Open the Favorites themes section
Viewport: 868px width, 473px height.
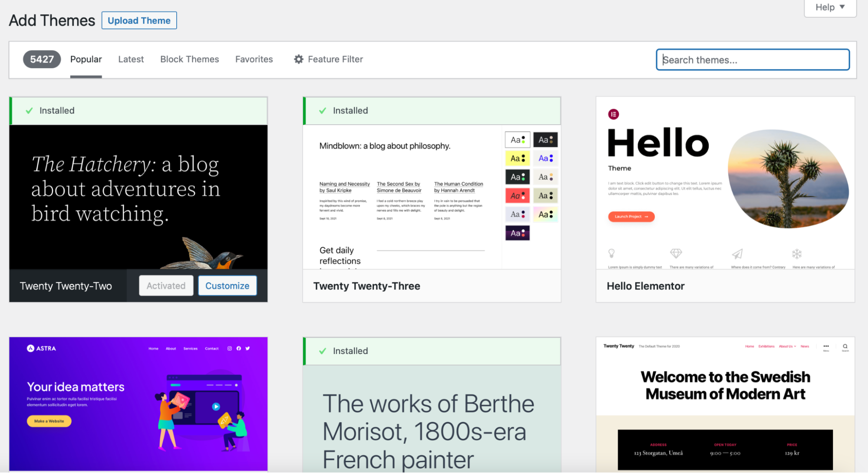254,59
